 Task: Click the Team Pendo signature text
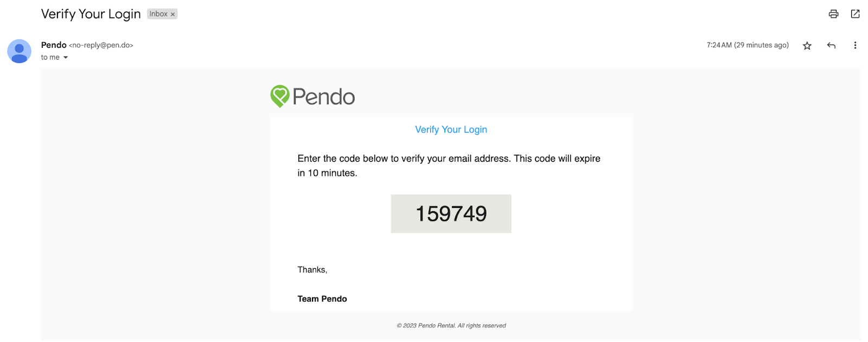pyautogui.click(x=322, y=299)
